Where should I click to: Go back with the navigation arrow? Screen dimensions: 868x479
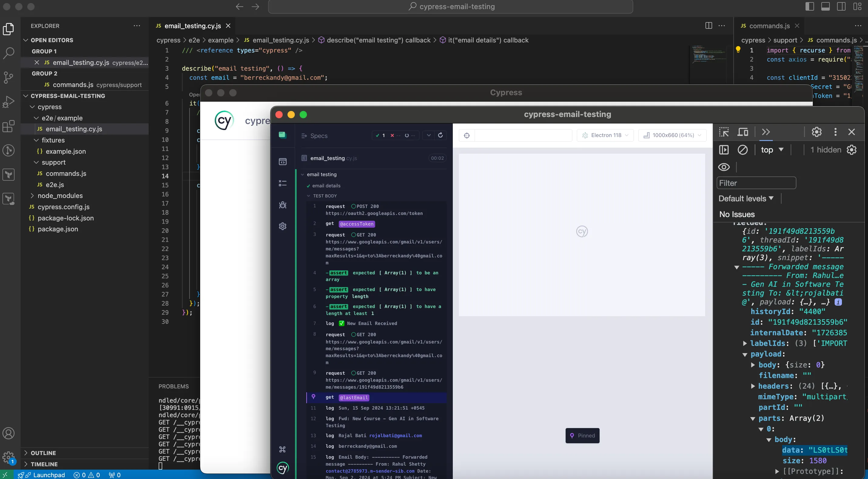coord(239,7)
